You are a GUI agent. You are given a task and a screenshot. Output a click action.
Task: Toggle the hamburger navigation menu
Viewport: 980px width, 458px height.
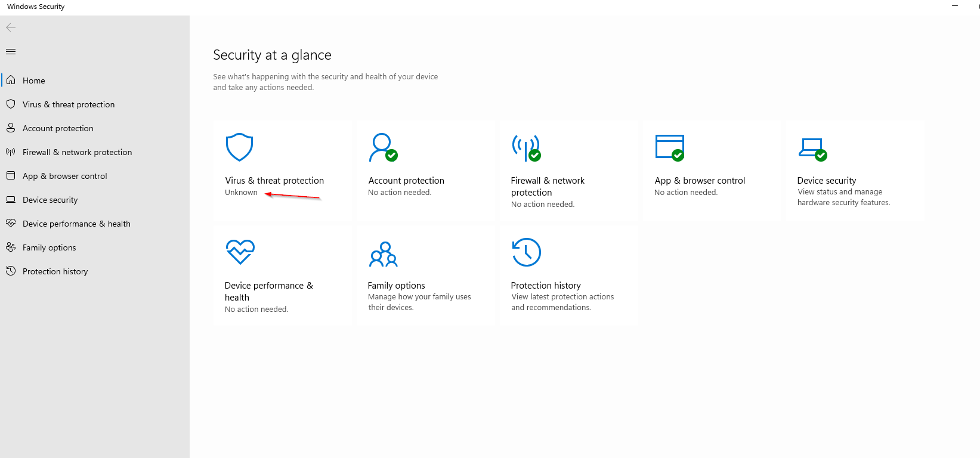point(11,52)
